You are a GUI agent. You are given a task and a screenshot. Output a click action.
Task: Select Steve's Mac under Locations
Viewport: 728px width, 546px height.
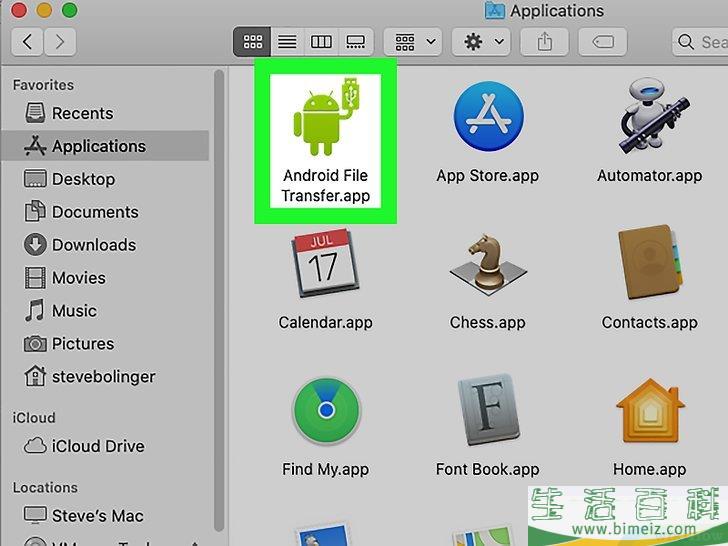pos(104,515)
